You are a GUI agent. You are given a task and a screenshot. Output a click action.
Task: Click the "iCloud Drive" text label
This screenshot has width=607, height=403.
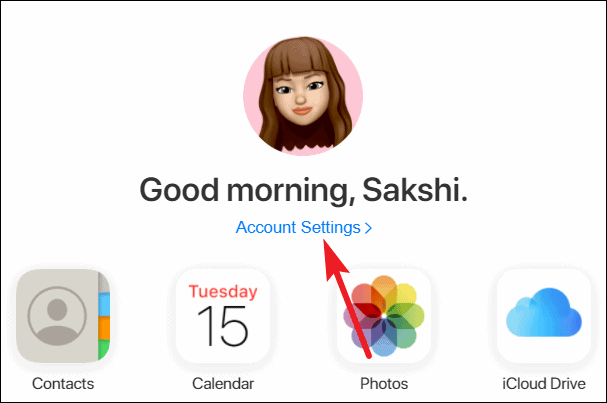(544, 384)
